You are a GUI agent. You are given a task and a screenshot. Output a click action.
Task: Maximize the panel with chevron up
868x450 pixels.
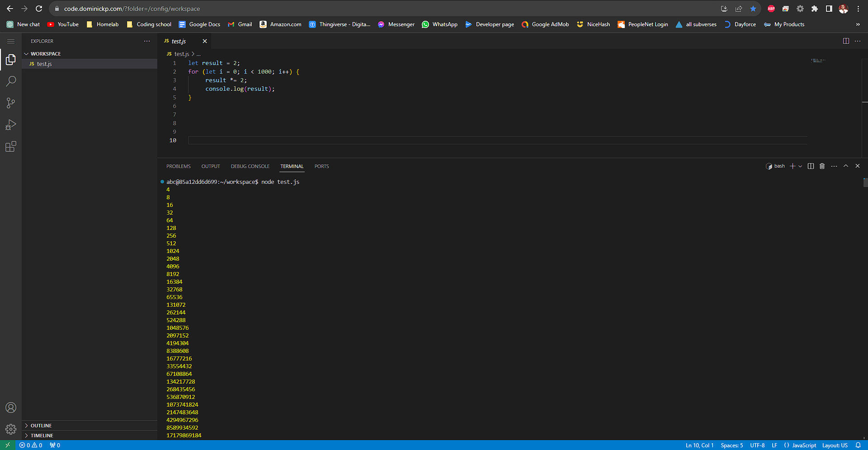[x=846, y=166]
